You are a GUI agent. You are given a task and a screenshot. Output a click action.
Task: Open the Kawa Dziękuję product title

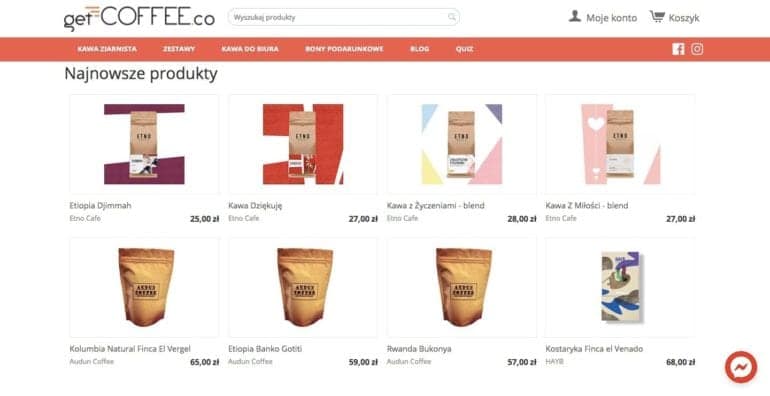pos(255,205)
